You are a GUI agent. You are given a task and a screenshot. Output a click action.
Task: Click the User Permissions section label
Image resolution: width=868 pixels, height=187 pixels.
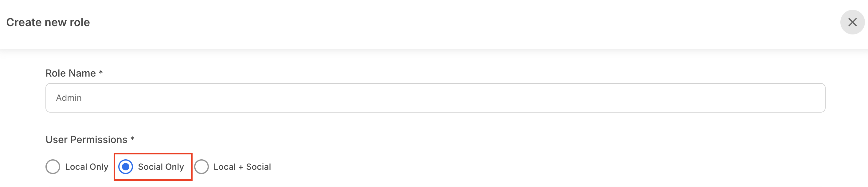click(87, 140)
